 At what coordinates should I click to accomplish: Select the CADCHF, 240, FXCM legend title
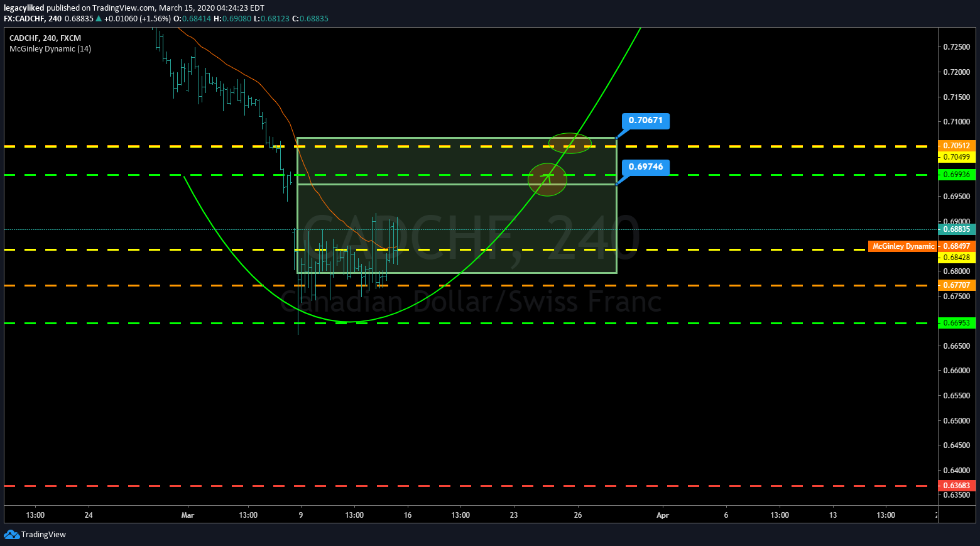[x=45, y=38]
